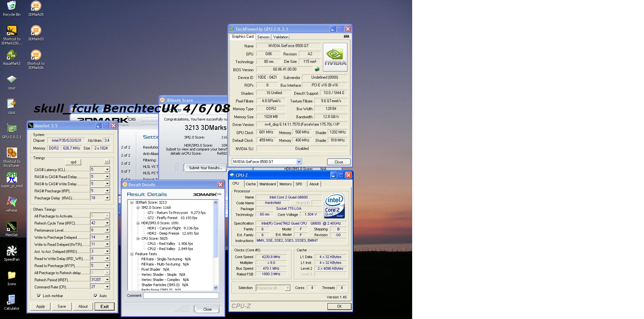Click the Comment input field
This screenshot has height=319, width=644.
coord(181,296)
